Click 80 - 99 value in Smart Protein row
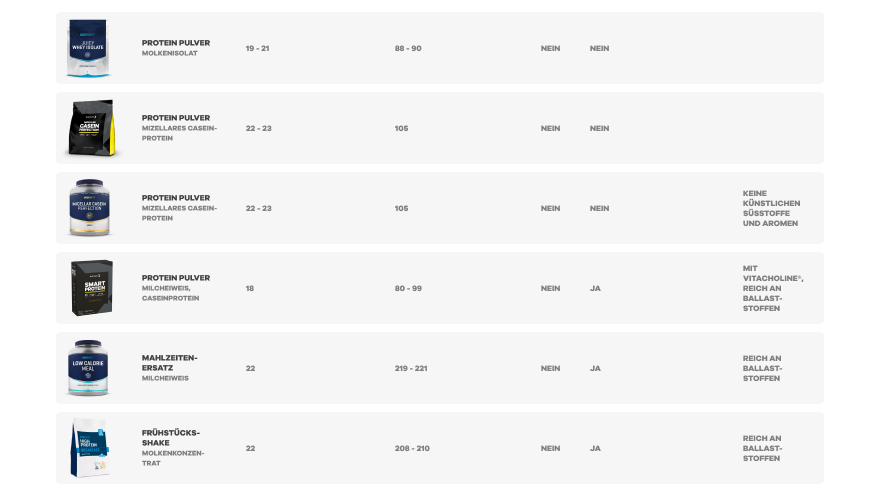Screen dimensions: 880x495 (408, 288)
